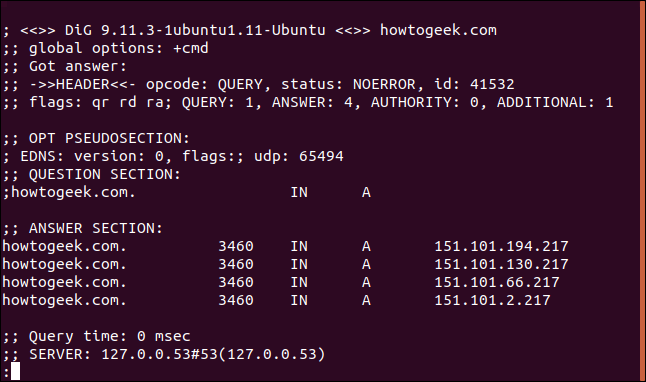Click howtogeek.com in the DiG header line
The width and height of the screenshot is (646, 382).
pos(438,30)
